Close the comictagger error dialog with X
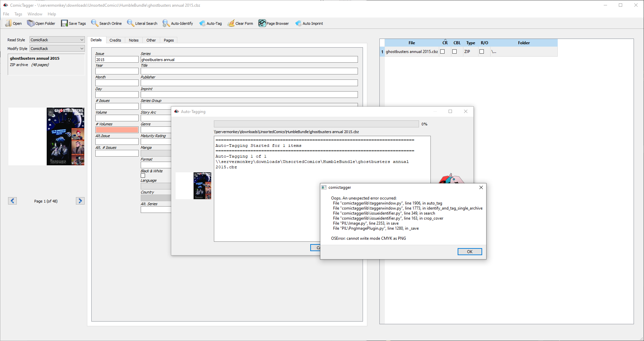This screenshot has height=341, width=644. pyautogui.click(x=481, y=187)
